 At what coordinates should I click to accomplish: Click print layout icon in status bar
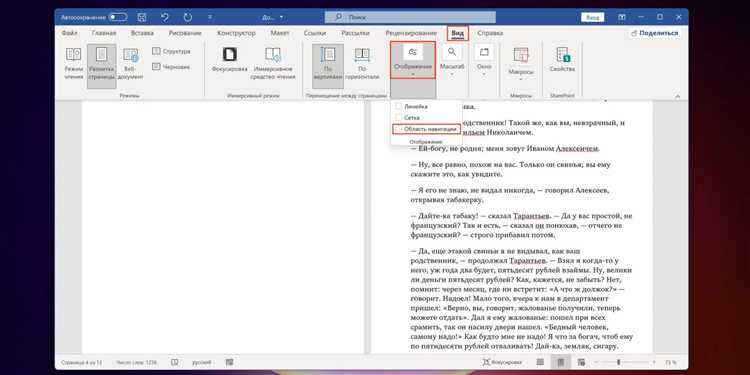click(x=561, y=362)
